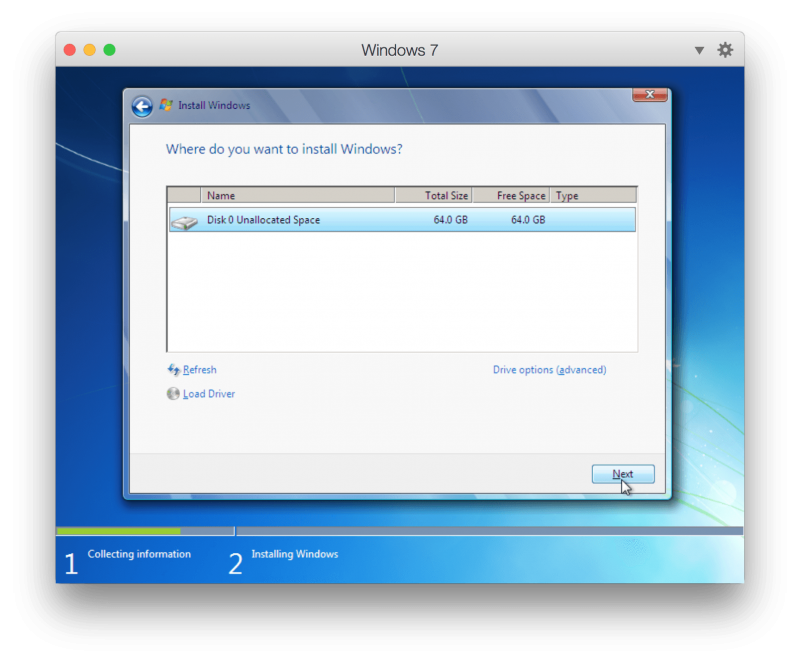The height and width of the screenshot is (663, 800).
Task: Click the blue back arrow button
Action: 142,107
